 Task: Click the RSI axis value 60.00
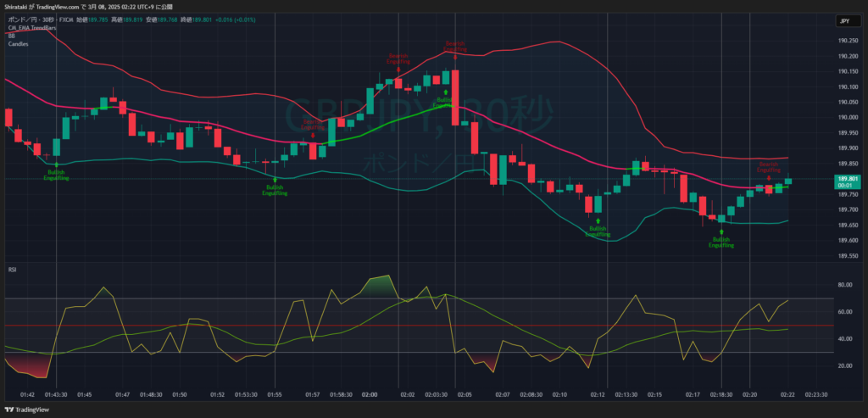[x=844, y=312]
